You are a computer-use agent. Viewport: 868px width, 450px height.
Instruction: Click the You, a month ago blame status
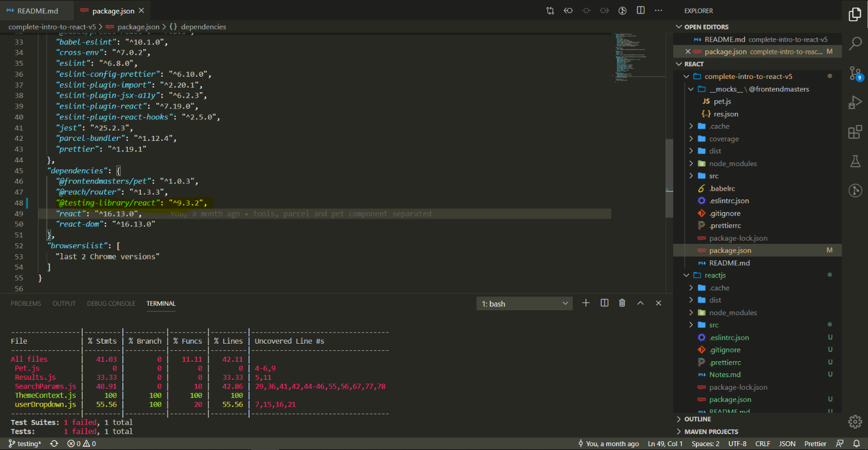click(x=608, y=444)
